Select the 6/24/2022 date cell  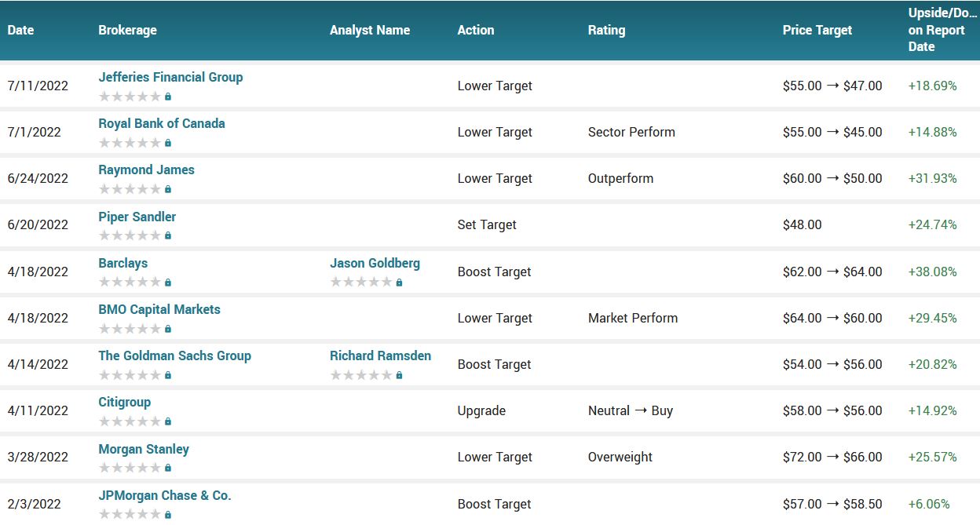(x=38, y=178)
